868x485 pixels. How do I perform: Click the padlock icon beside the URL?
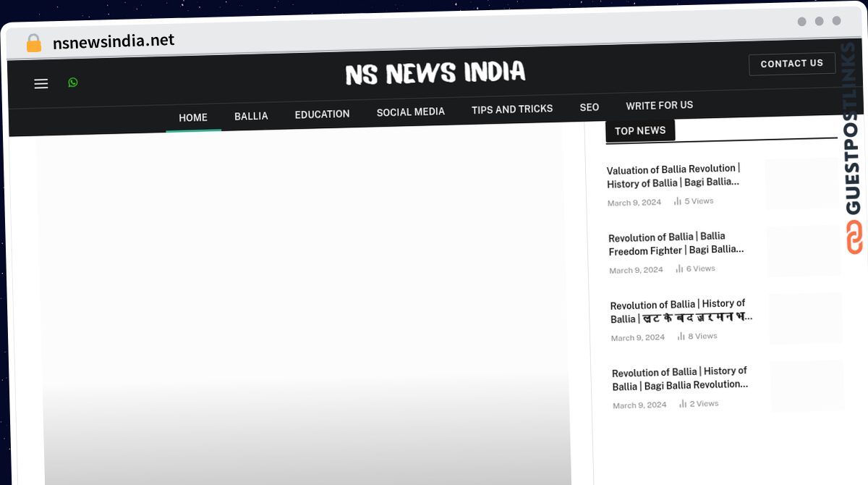[x=33, y=43]
